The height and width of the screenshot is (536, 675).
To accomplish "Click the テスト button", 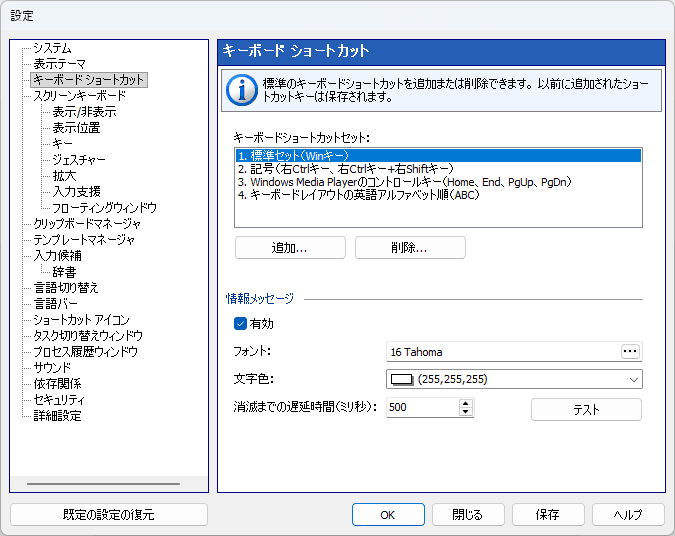I will (x=586, y=409).
